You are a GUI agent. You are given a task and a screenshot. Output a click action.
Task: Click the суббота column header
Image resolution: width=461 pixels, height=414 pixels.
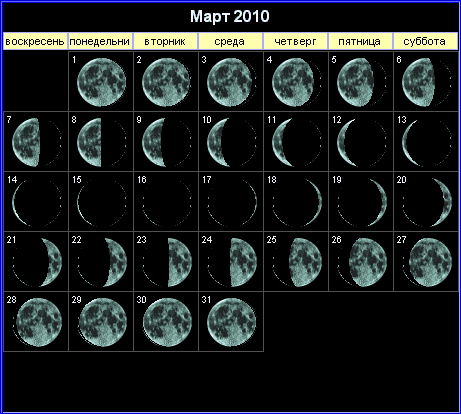[x=425, y=41]
